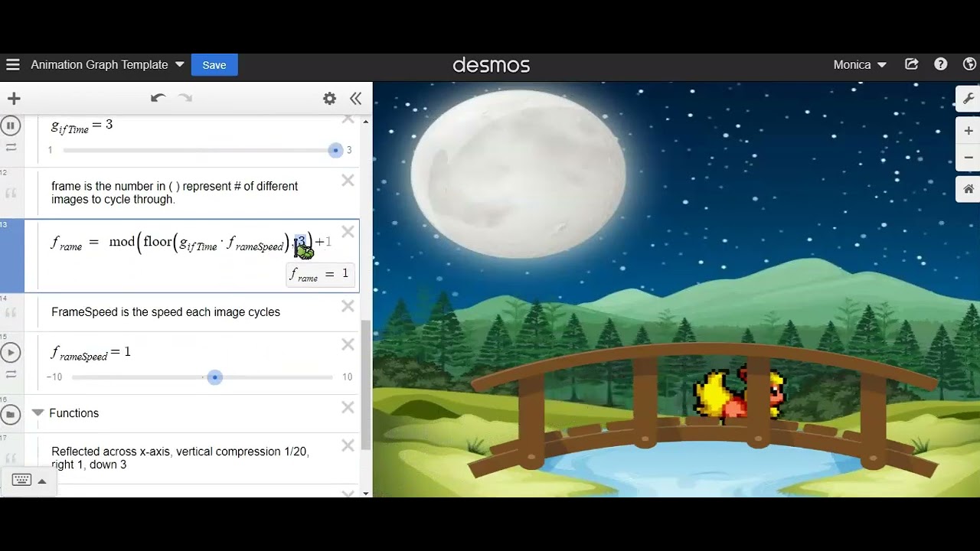
Task: Click the scrollbar up arrow
Action: click(366, 121)
